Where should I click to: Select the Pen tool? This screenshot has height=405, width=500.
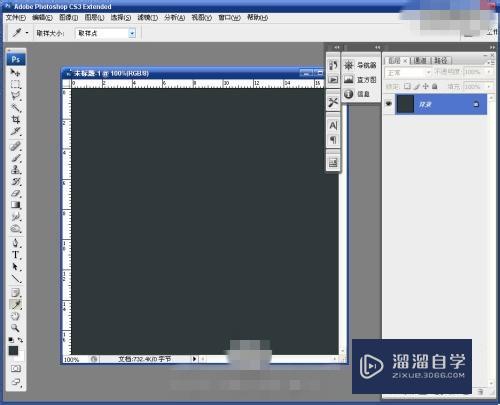pyautogui.click(x=15, y=243)
